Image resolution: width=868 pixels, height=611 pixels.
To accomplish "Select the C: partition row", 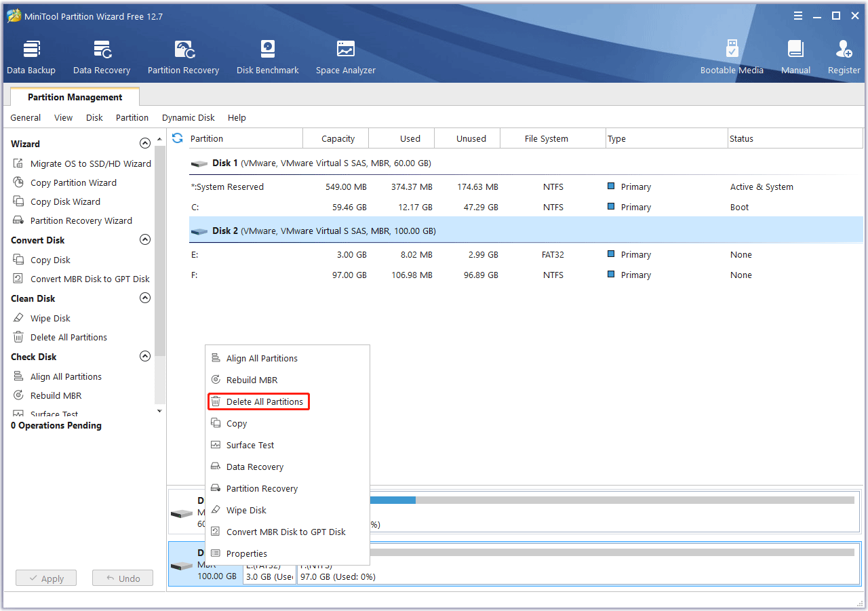I will 526,207.
